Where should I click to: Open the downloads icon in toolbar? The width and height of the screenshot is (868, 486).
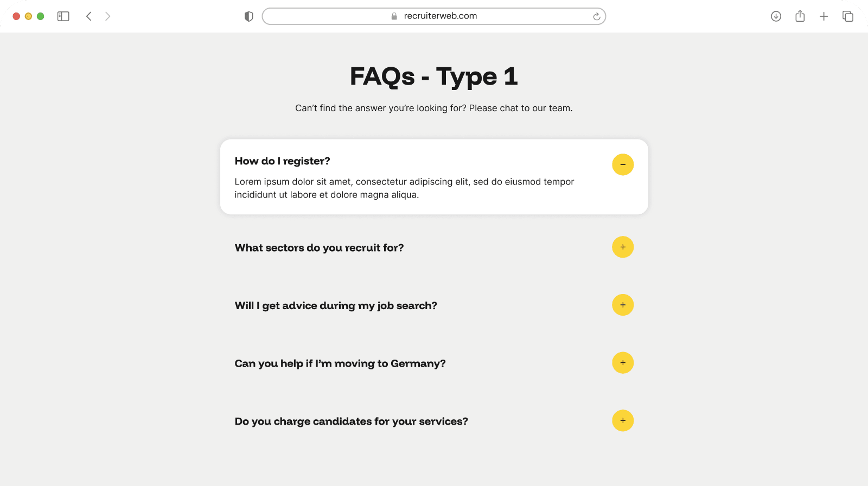click(x=776, y=16)
